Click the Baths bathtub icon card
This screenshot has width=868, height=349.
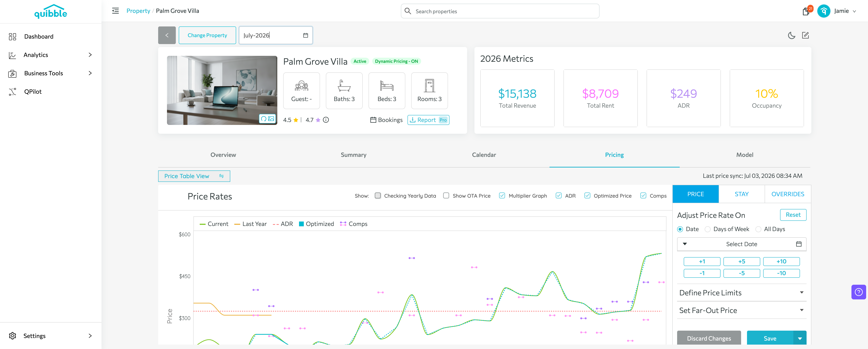(x=344, y=91)
